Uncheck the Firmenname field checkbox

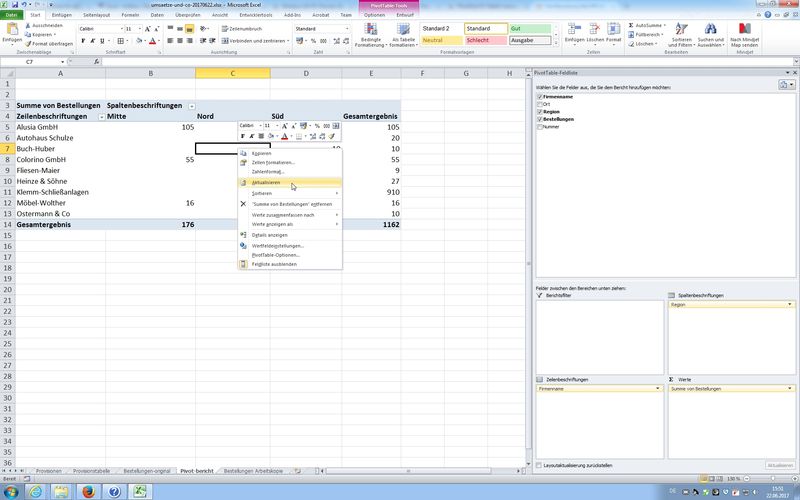(x=541, y=97)
